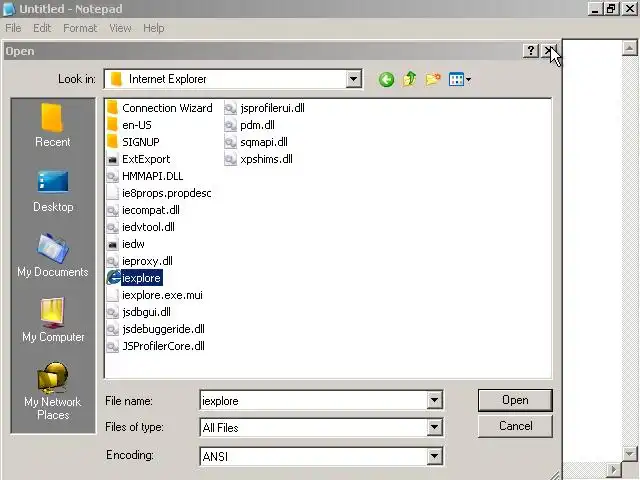Expand the Look in folder dropdown
The height and width of the screenshot is (480, 640).
click(353, 79)
